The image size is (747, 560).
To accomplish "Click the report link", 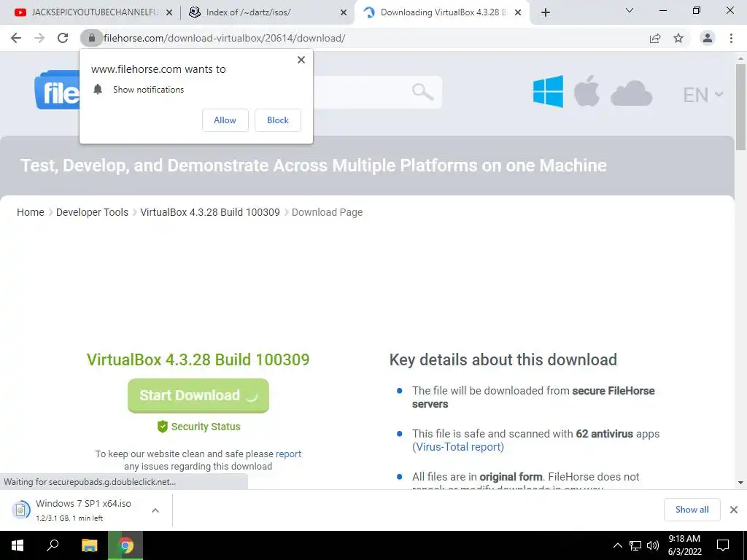I will pyautogui.click(x=288, y=454).
